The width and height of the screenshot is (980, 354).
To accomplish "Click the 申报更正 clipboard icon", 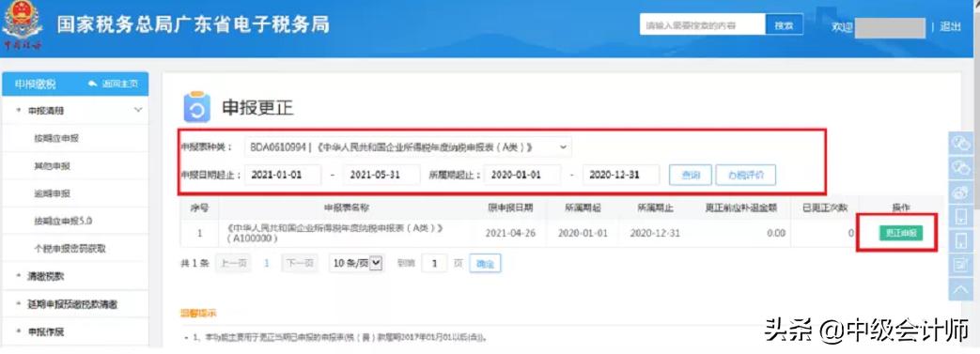I will [x=197, y=107].
